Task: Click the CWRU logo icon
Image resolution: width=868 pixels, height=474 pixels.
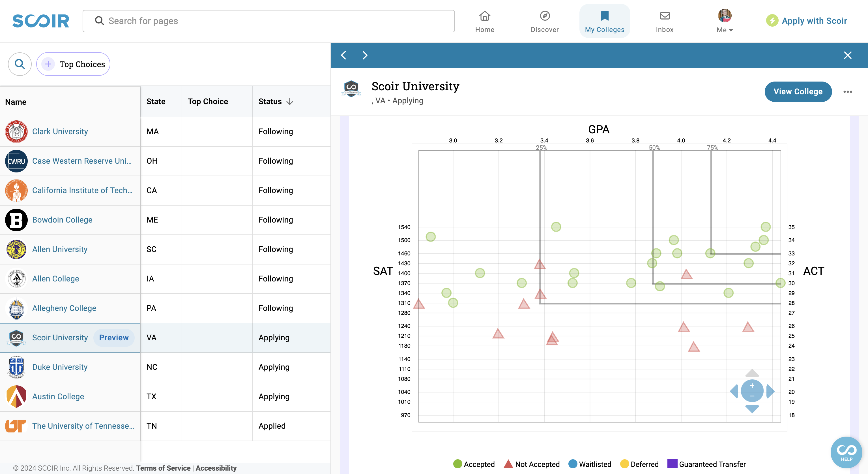Action: point(16,161)
